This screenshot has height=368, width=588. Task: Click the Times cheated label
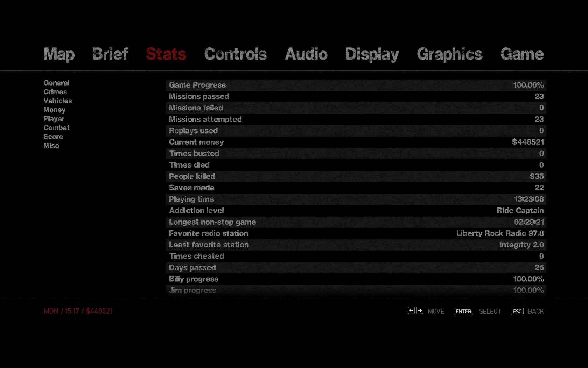click(x=197, y=256)
